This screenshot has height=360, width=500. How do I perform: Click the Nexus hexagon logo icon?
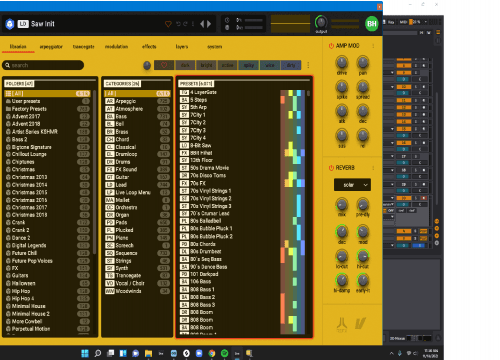(10, 24)
